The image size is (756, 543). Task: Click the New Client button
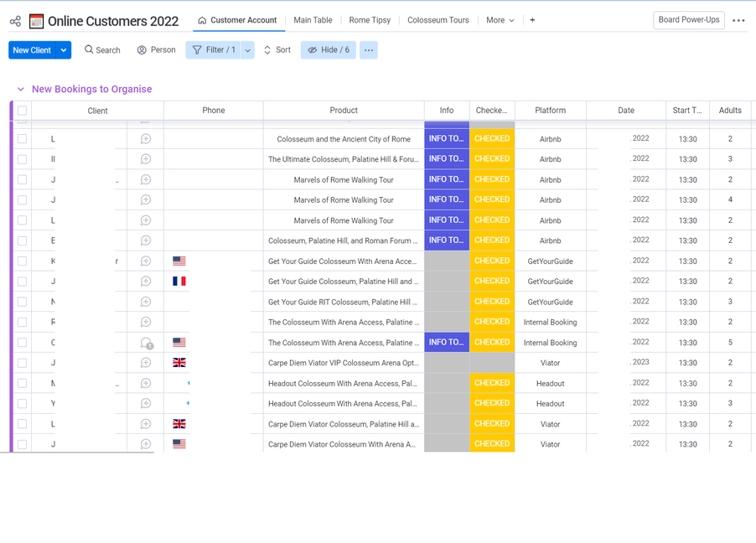[x=32, y=50]
